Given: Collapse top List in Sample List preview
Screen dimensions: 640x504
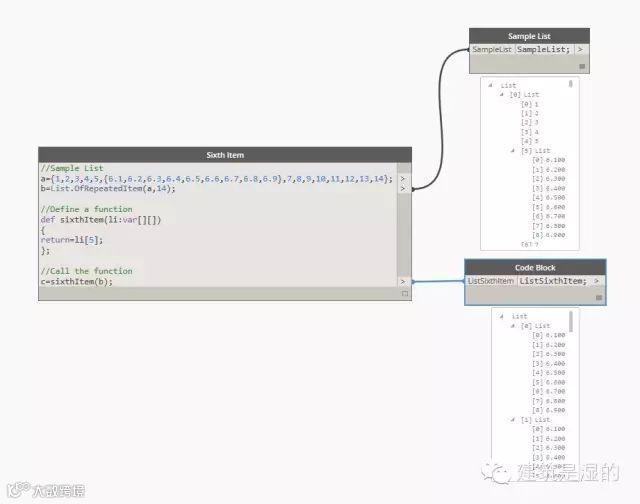Looking at the screenshot, I should click(490, 85).
